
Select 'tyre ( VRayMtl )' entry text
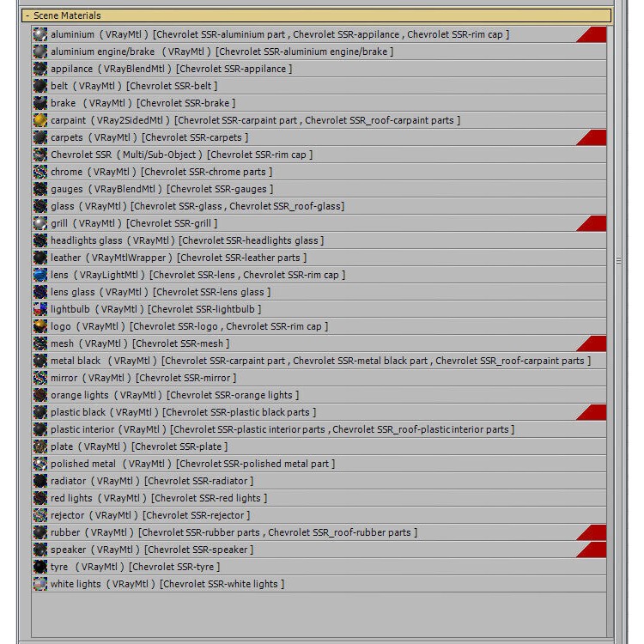[87, 567]
